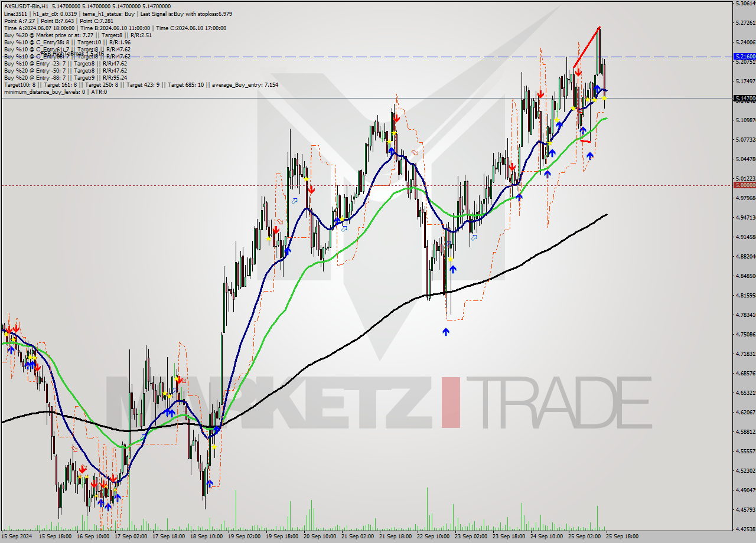Click the 5.07732 price axis label
Viewport: 756px width, 543px height.
click(x=745, y=139)
